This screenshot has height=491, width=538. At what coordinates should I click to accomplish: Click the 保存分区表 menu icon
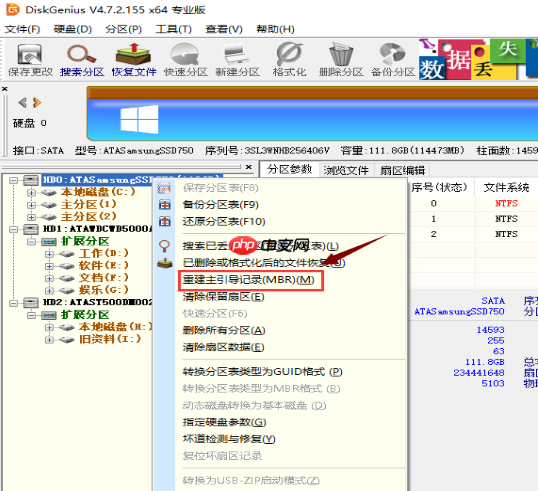(x=164, y=188)
